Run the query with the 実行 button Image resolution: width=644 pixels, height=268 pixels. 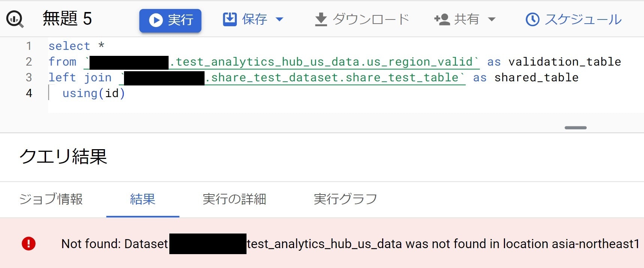[x=170, y=20]
